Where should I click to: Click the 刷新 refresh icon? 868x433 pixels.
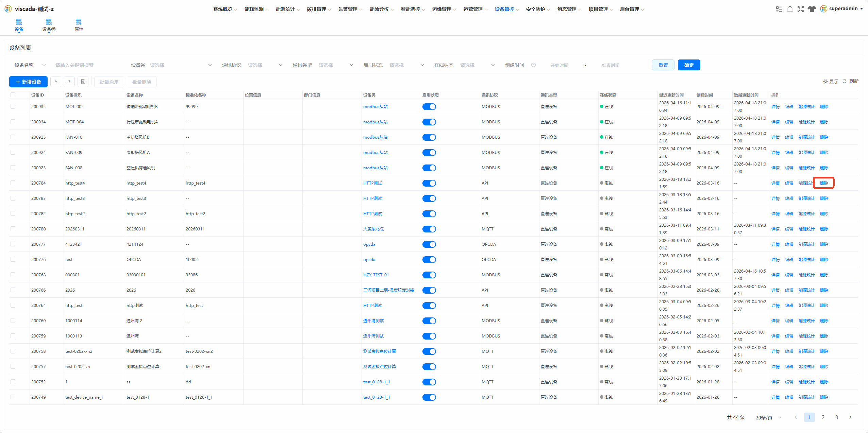pos(850,81)
